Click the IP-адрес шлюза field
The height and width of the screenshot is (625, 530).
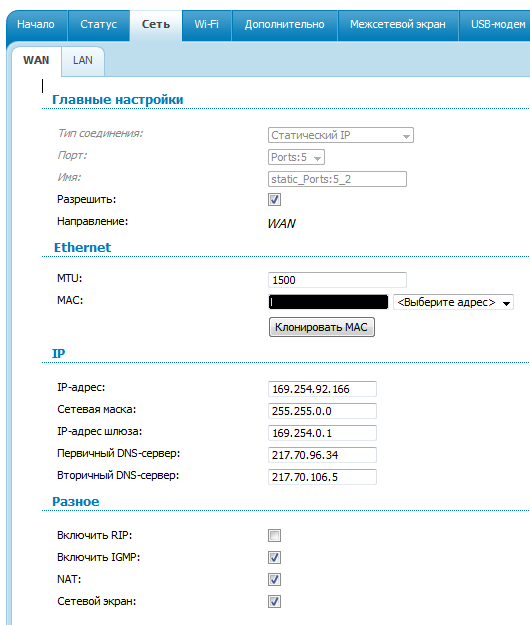coord(322,433)
